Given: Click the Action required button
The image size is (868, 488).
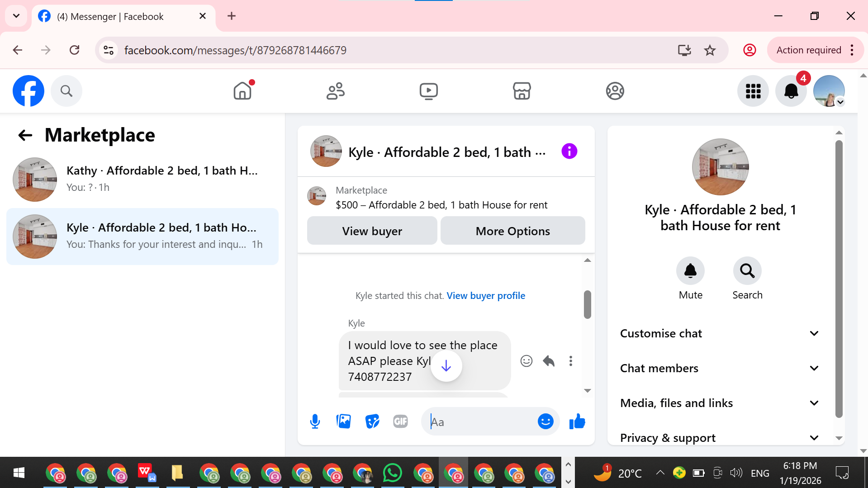Looking at the screenshot, I should [809, 50].
